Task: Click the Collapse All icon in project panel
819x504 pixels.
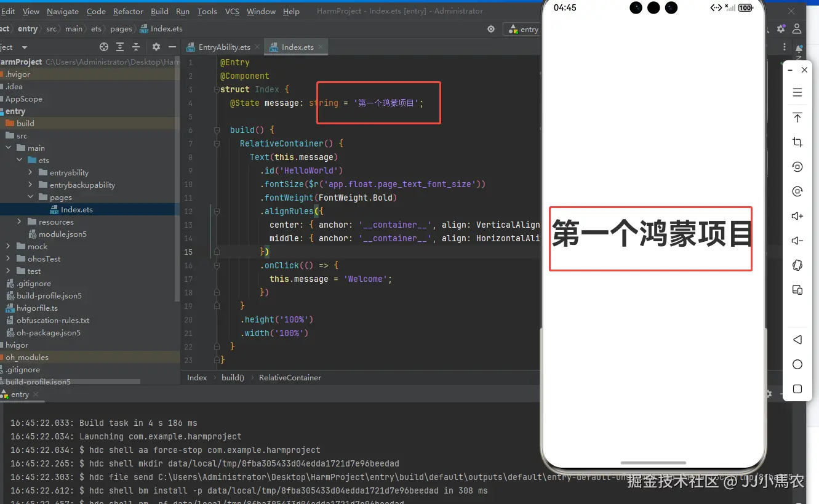Action: click(136, 47)
